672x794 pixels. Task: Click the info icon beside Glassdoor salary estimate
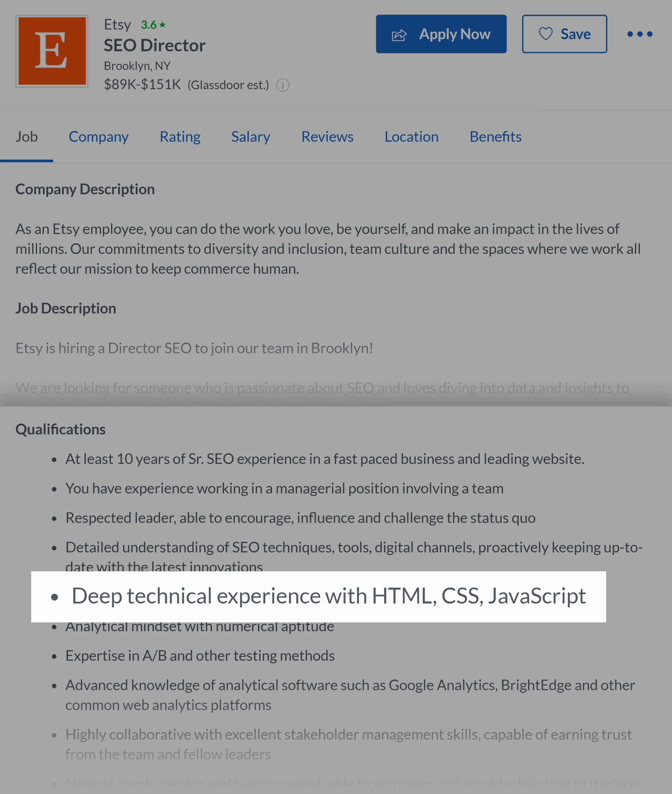tap(283, 85)
